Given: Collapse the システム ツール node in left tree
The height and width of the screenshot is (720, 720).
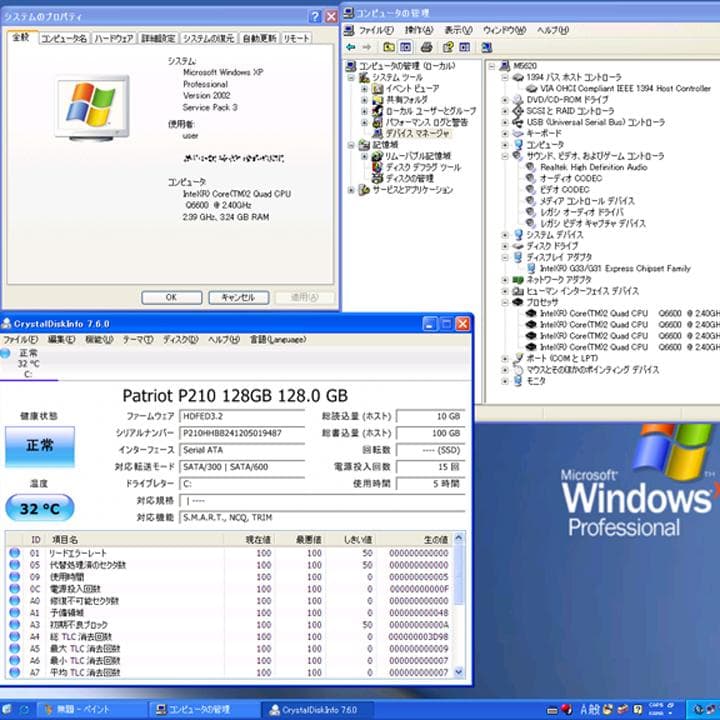Looking at the screenshot, I should click(351, 77).
